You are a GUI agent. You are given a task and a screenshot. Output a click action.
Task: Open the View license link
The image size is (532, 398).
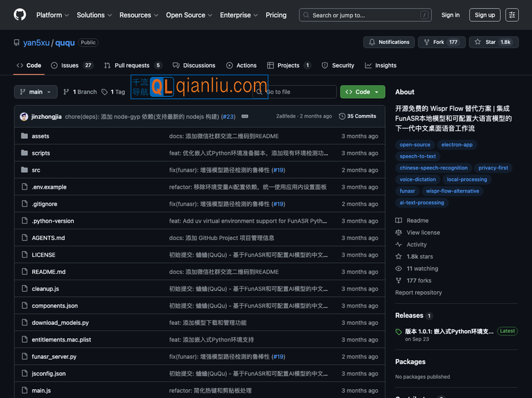point(423,233)
